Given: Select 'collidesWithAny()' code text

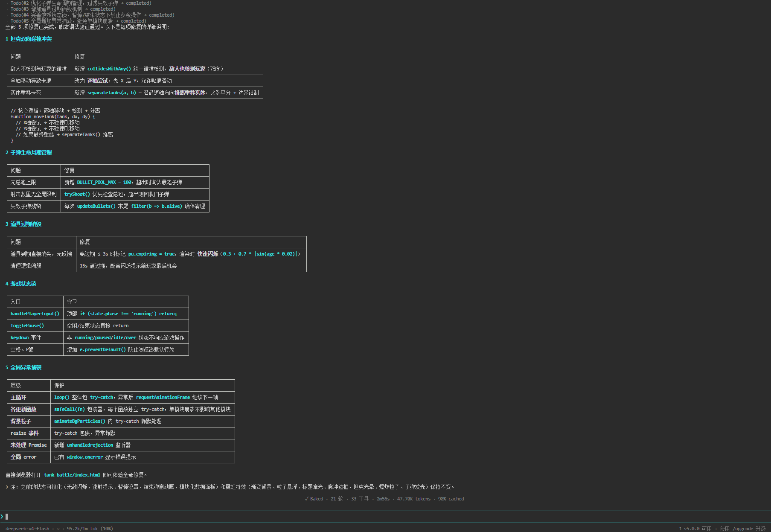Looking at the screenshot, I should [109, 69].
